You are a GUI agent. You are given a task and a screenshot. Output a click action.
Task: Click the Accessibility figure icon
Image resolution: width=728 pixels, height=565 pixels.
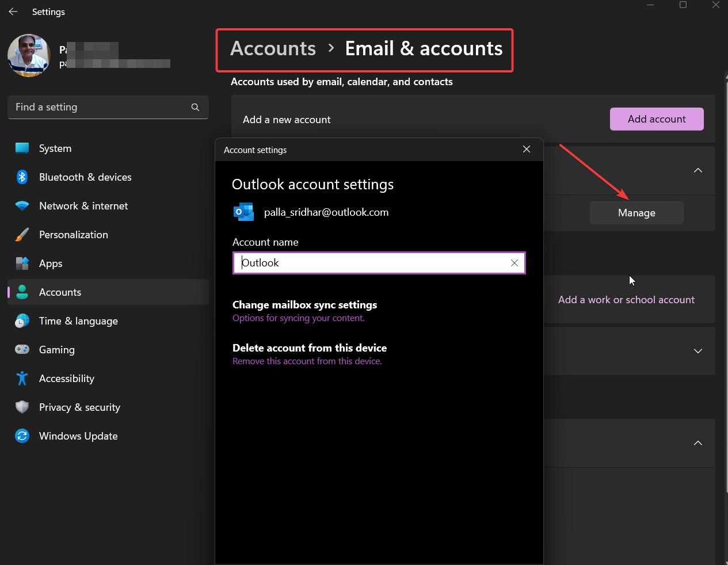point(22,379)
